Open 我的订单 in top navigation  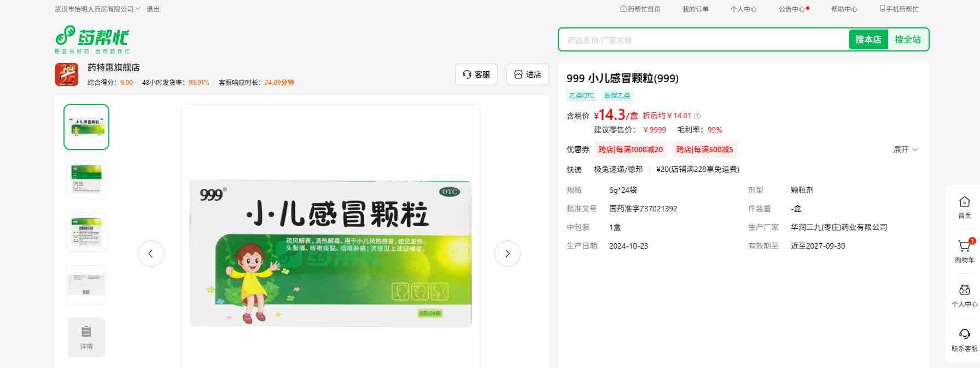click(695, 9)
